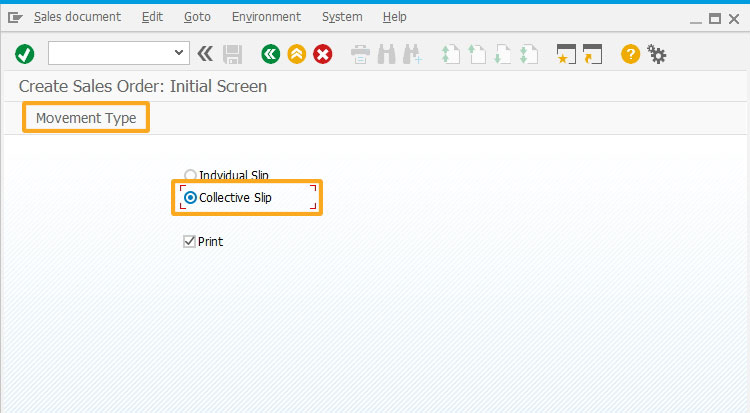Collapse command field with double chevron
This screenshot has width=750, height=413.
coord(205,54)
